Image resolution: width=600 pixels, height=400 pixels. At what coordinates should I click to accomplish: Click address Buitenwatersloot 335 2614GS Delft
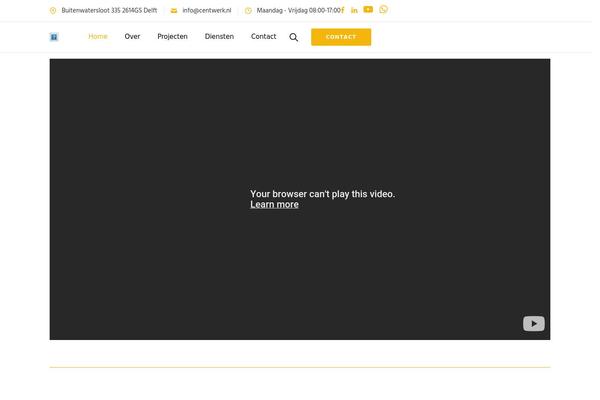click(x=111, y=11)
